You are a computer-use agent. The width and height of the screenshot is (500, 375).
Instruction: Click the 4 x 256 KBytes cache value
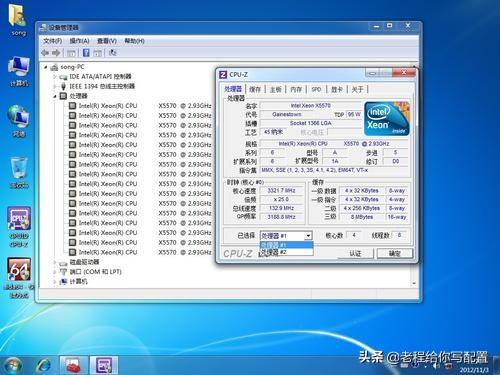coord(362,208)
